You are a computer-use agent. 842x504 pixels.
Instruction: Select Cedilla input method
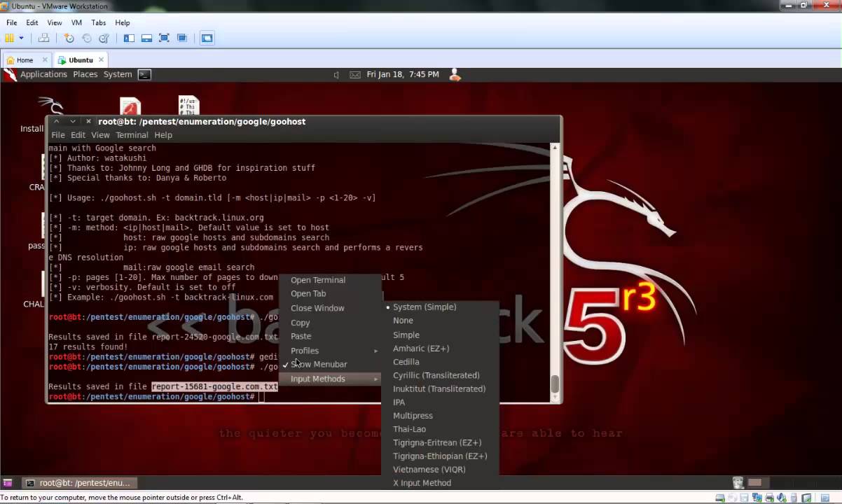(x=441, y=362)
